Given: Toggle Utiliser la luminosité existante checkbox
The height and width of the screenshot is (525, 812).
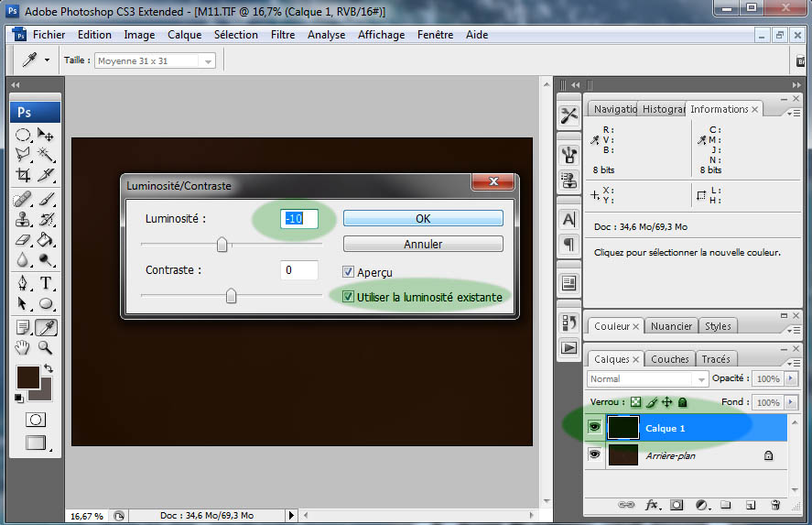Looking at the screenshot, I should pos(348,297).
